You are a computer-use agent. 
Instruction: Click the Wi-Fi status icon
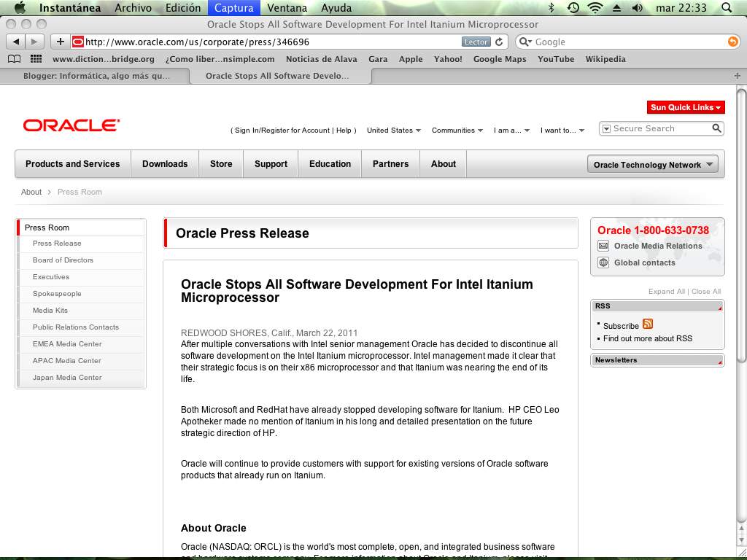pos(595,7)
